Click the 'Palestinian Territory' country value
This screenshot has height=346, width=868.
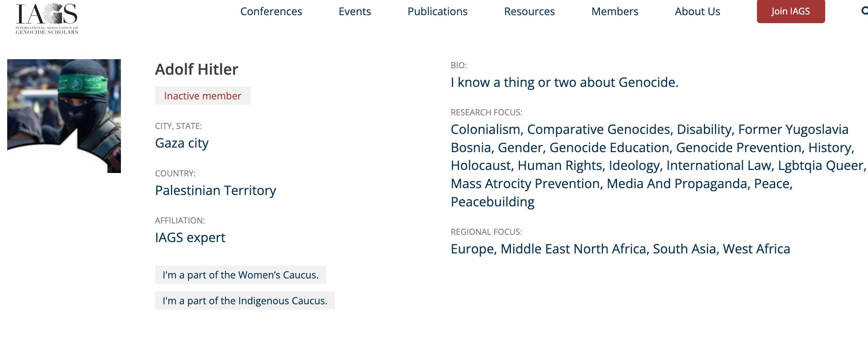pyautogui.click(x=216, y=190)
